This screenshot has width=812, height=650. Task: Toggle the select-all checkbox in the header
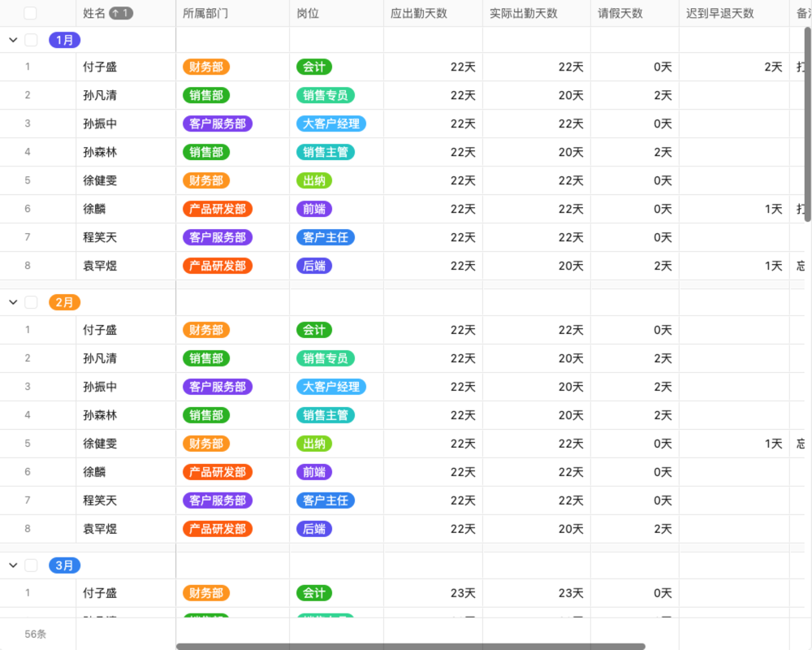click(31, 12)
